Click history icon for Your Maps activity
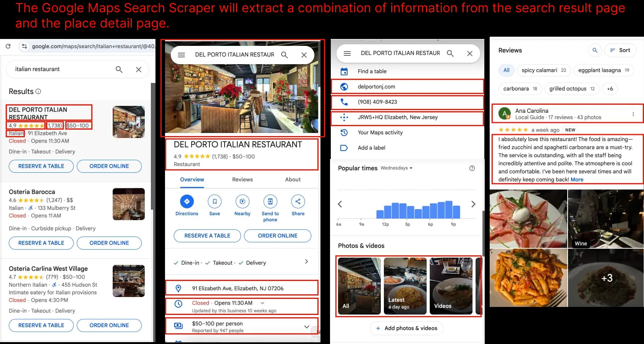Image resolution: width=644 pixels, height=344 pixels. 344,133
